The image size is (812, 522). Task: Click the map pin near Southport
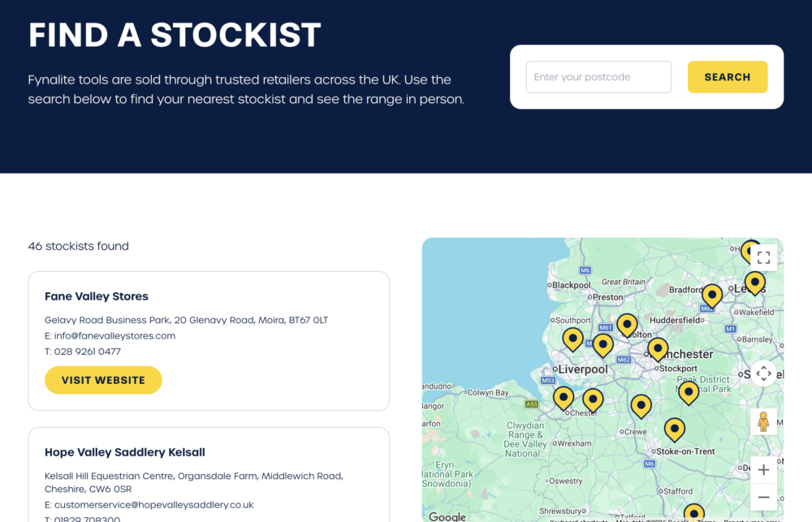point(572,339)
